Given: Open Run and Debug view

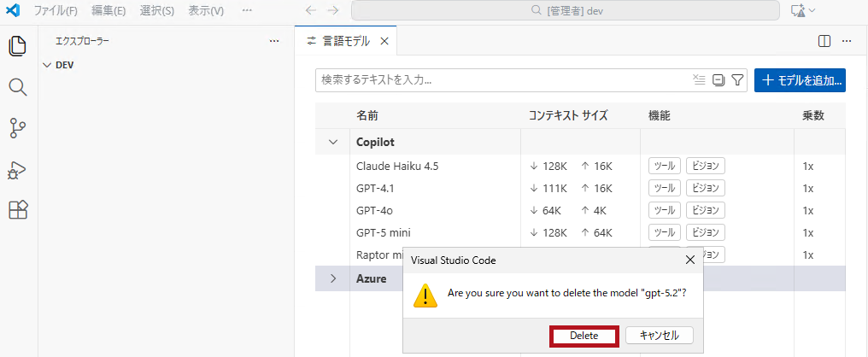Looking at the screenshot, I should click(18, 169).
